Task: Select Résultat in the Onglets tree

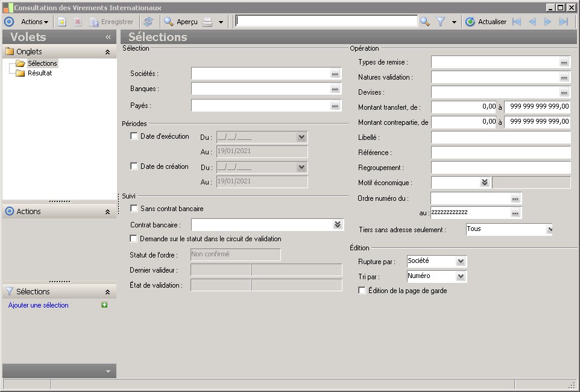Action: (40, 73)
